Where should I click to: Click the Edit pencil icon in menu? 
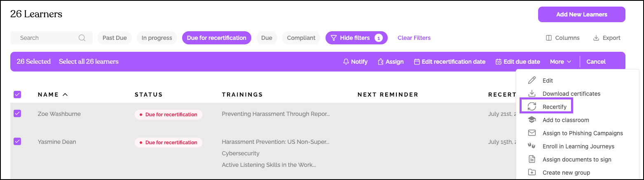(x=532, y=81)
